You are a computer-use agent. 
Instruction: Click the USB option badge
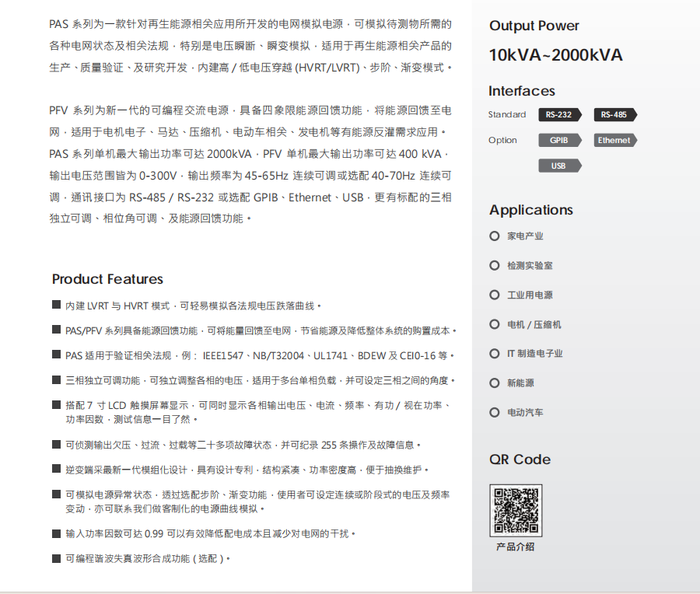pos(559,166)
